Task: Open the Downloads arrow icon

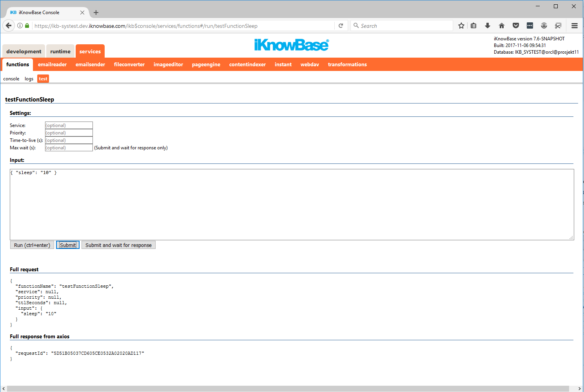Action: (x=488, y=25)
